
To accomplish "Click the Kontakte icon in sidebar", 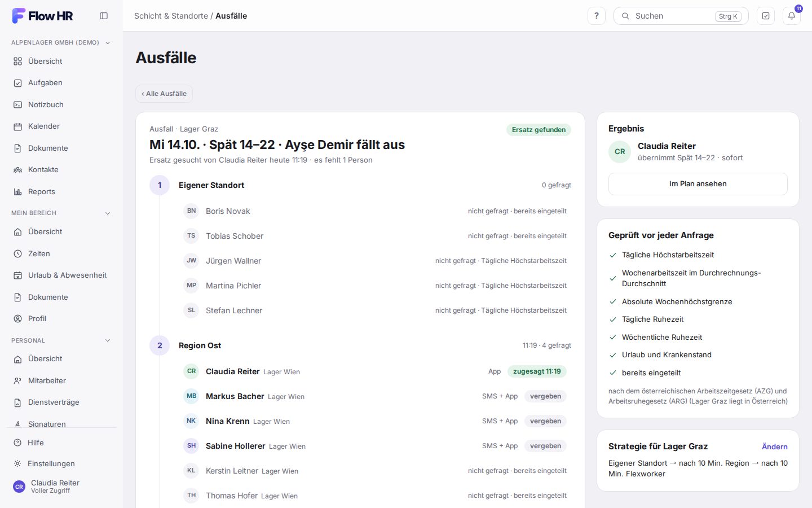I will tap(18, 170).
